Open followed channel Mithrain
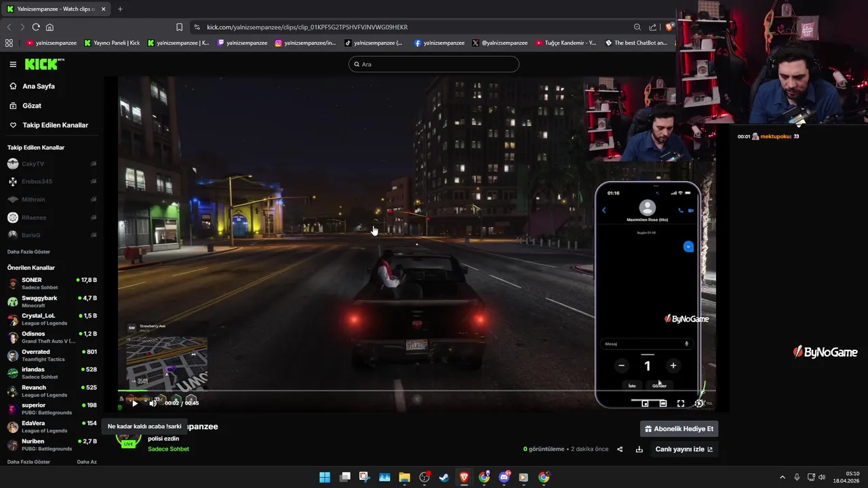Image resolution: width=868 pixels, height=488 pixels. 52,200
